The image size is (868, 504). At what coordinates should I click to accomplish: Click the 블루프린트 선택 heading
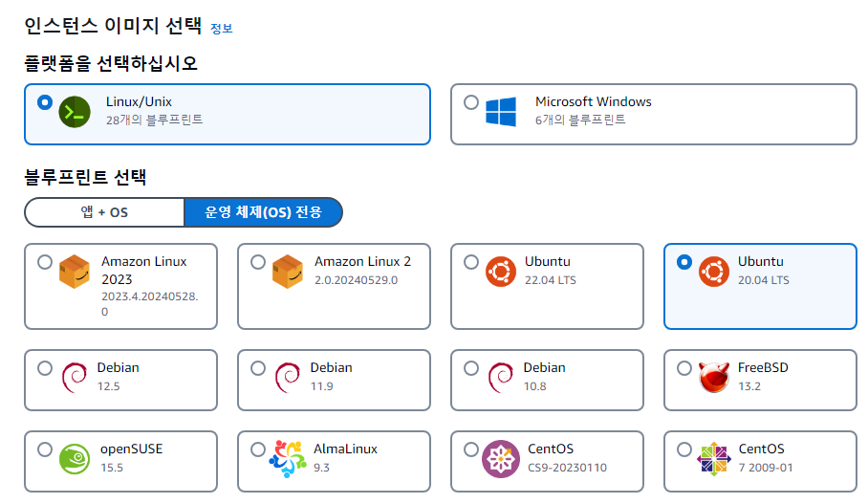[85, 177]
